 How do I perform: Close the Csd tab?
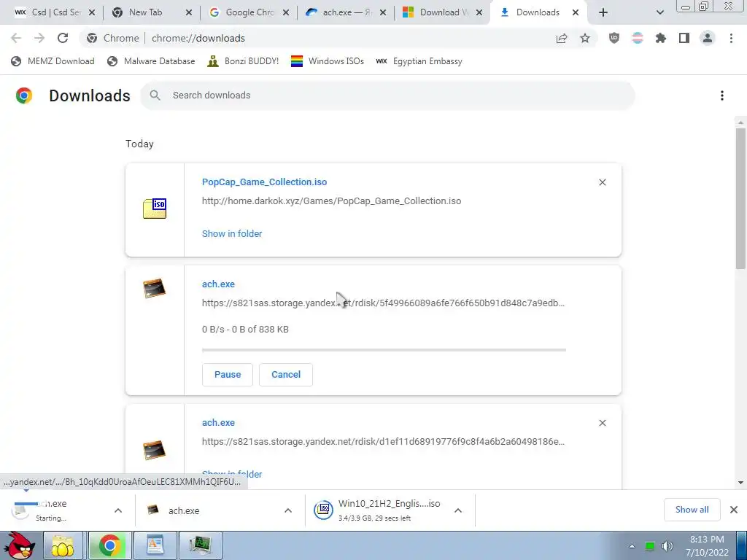pyautogui.click(x=92, y=13)
